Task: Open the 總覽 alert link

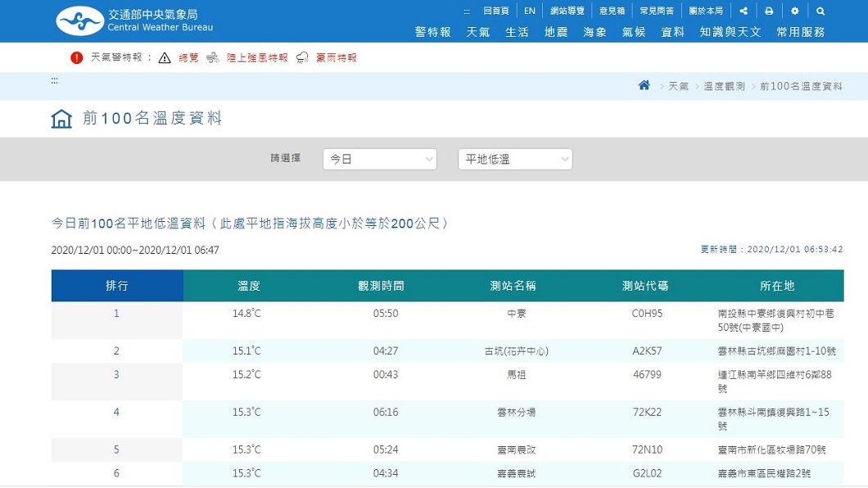Action: pos(188,57)
